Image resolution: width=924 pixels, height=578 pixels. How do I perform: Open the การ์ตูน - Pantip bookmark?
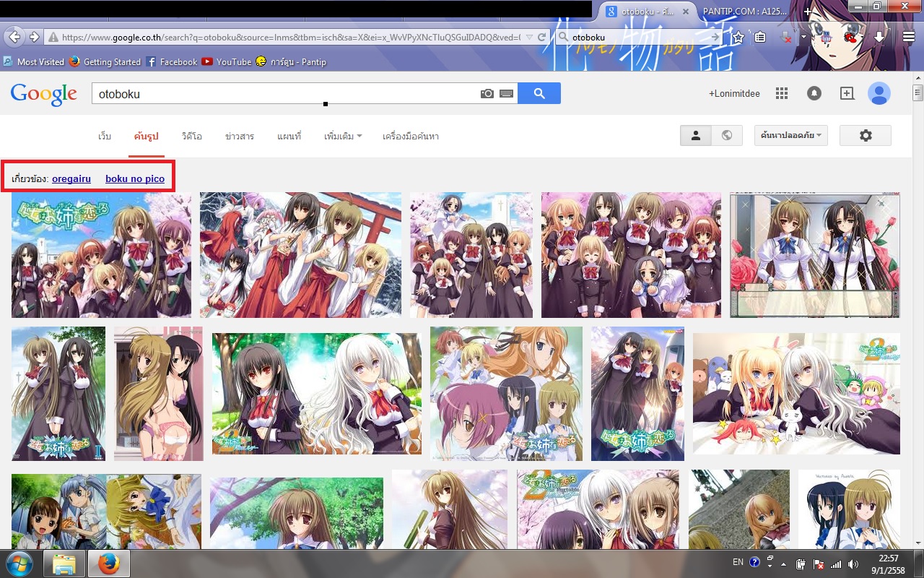click(291, 62)
